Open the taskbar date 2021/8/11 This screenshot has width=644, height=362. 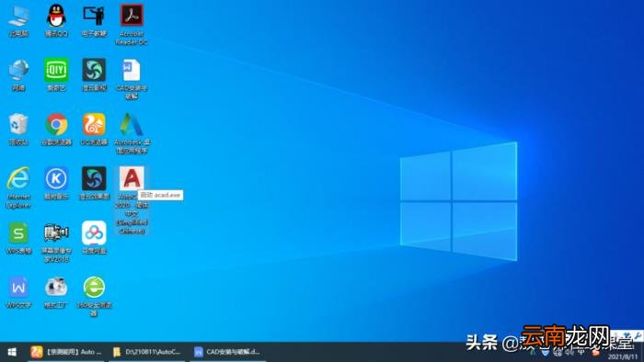[x=623, y=356]
